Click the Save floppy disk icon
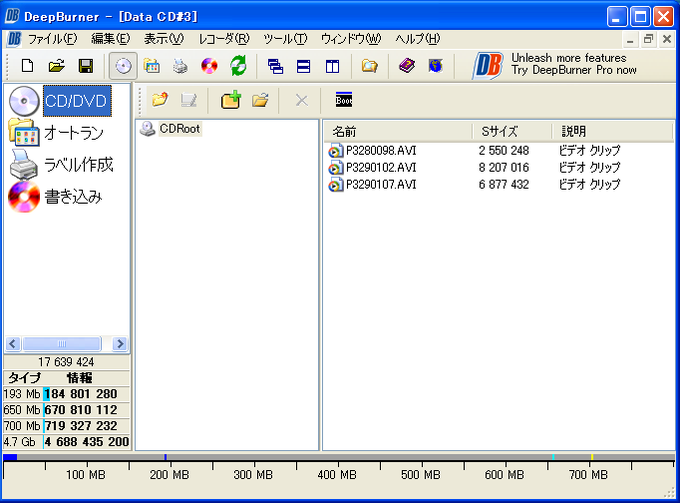 [x=85, y=66]
